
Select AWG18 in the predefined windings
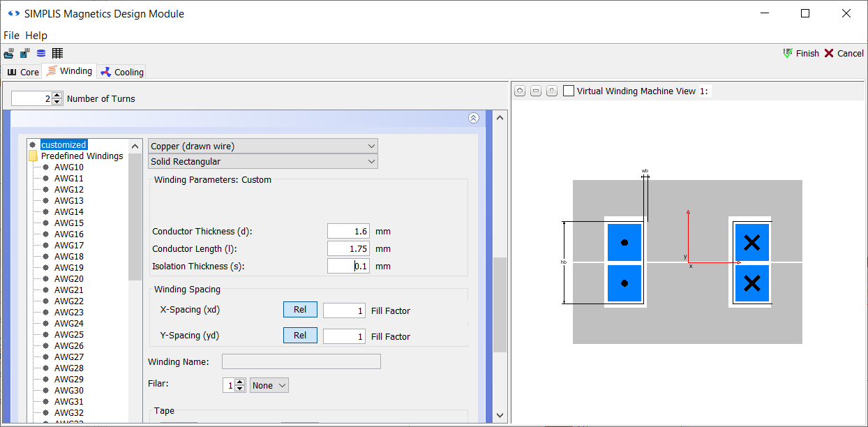(x=68, y=256)
